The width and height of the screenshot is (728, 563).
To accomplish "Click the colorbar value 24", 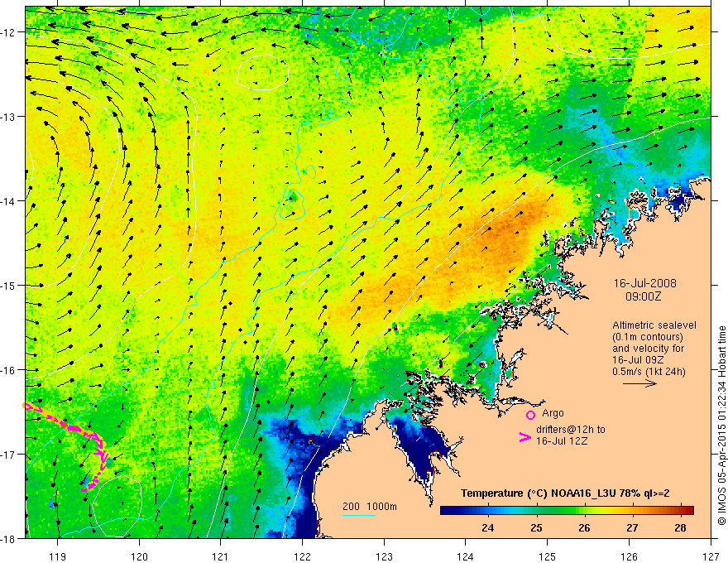I will [487, 527].
